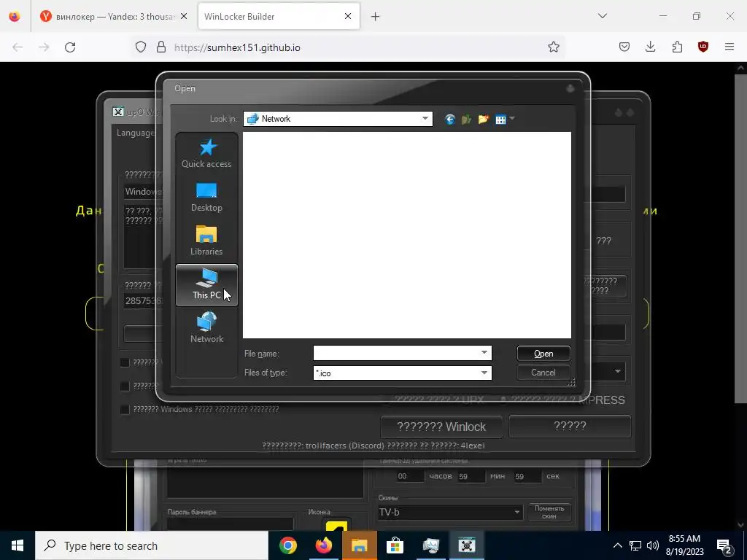Open the tracking protection shield icon
The image size is (747, 560).
click(141, 47)
